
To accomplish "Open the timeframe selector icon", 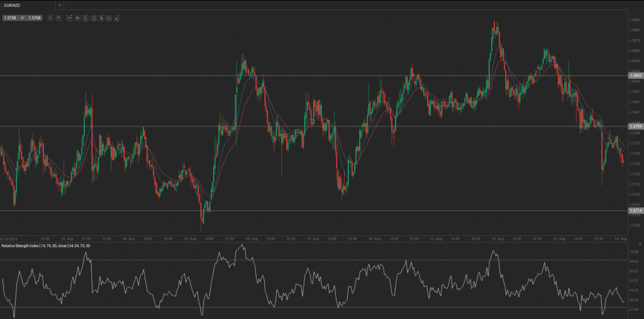I will click(x=69, y=18).
